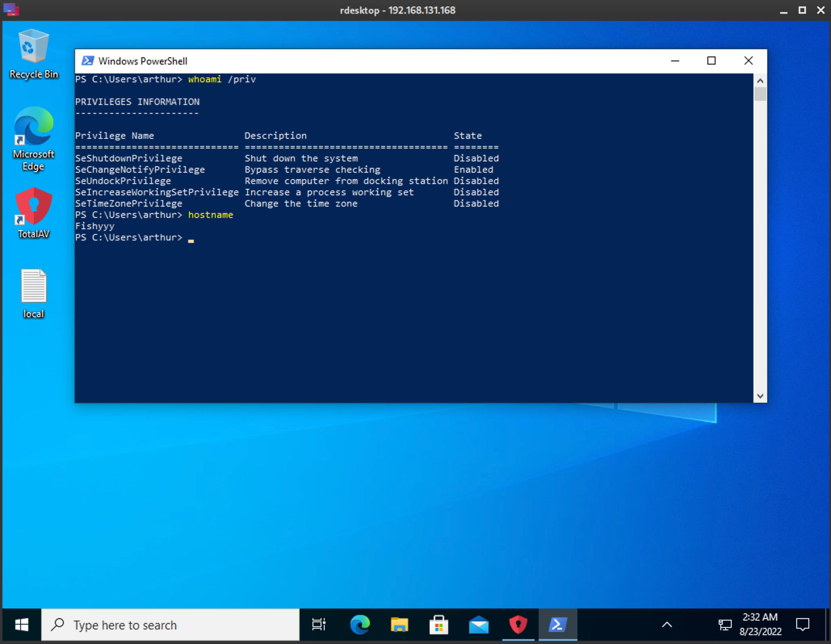The image size is (831, 644).
Task: Click the taskbar clock showing 2:32 AM
Action: pyautogui.click(x=760, y=625)
